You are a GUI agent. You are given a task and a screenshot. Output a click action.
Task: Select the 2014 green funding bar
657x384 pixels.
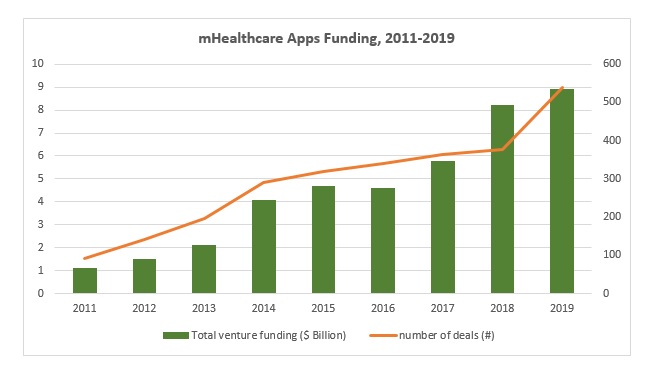[x=264, y=246]
